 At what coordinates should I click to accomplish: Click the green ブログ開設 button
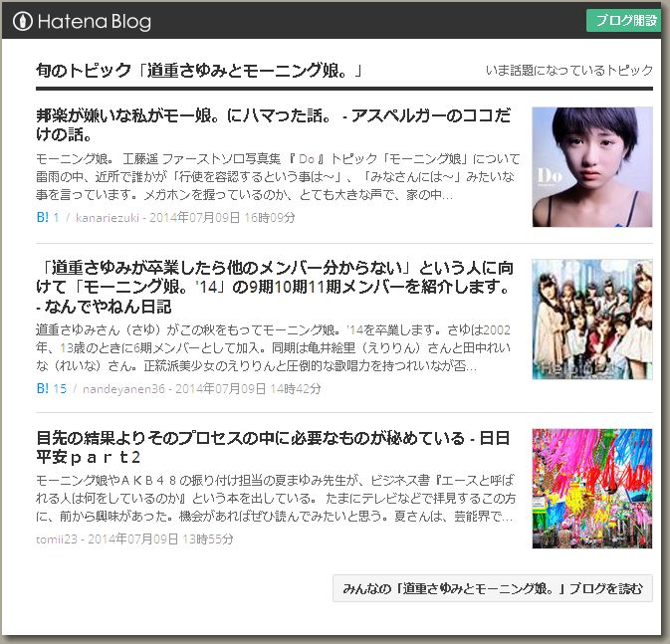coord(623,20)
